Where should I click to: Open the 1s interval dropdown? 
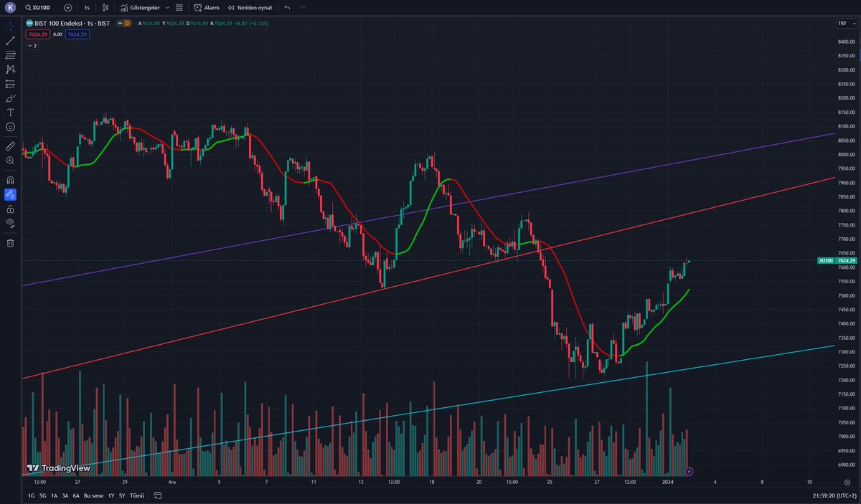tap(85, 7)
